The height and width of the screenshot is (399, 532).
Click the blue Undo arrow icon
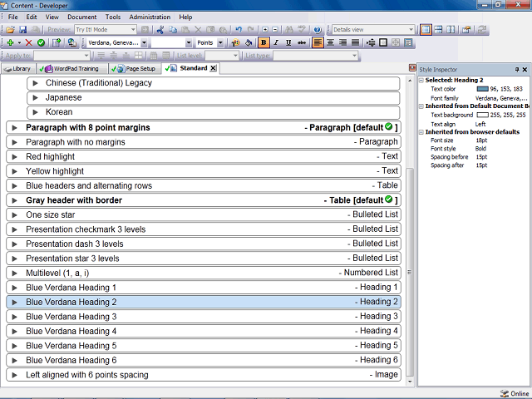[239, 30]
